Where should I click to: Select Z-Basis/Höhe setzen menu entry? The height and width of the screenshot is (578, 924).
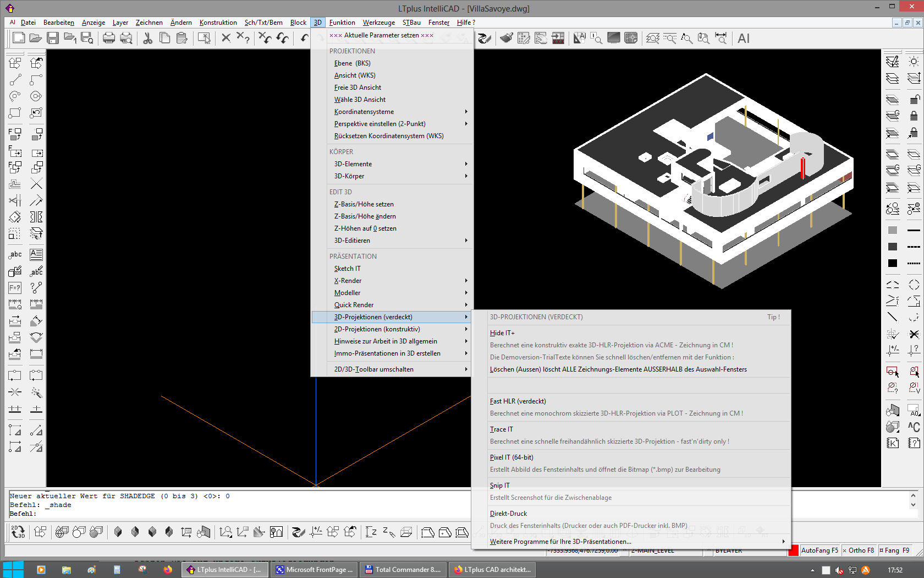393,204
